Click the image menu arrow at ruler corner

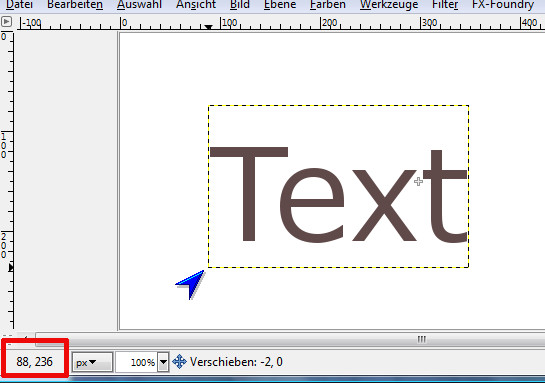point(6,22)
